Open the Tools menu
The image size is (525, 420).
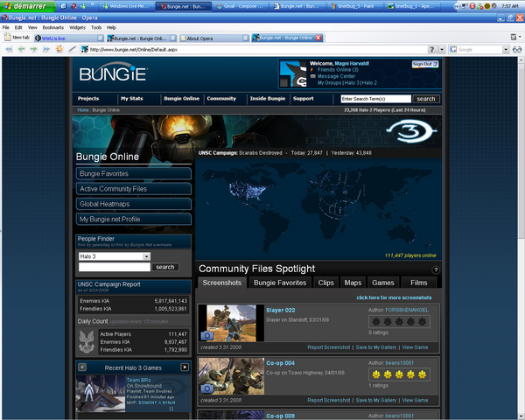coord(96,27)
